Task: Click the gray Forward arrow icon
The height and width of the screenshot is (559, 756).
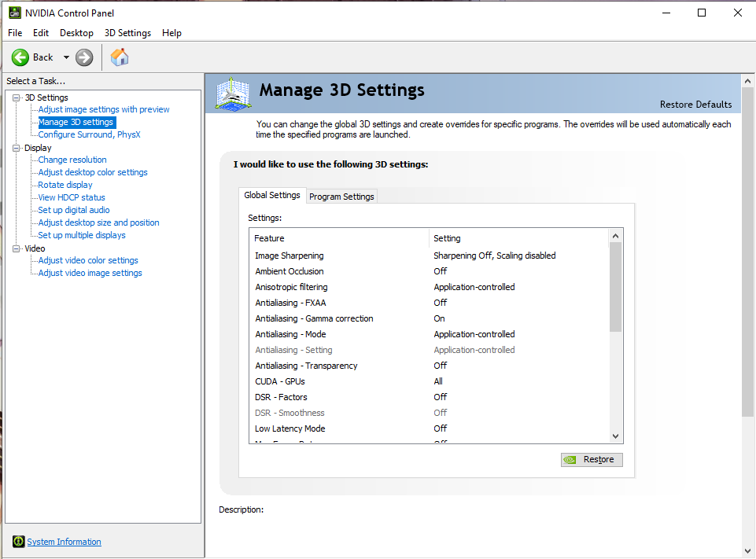Action: [x=84, y=57]
